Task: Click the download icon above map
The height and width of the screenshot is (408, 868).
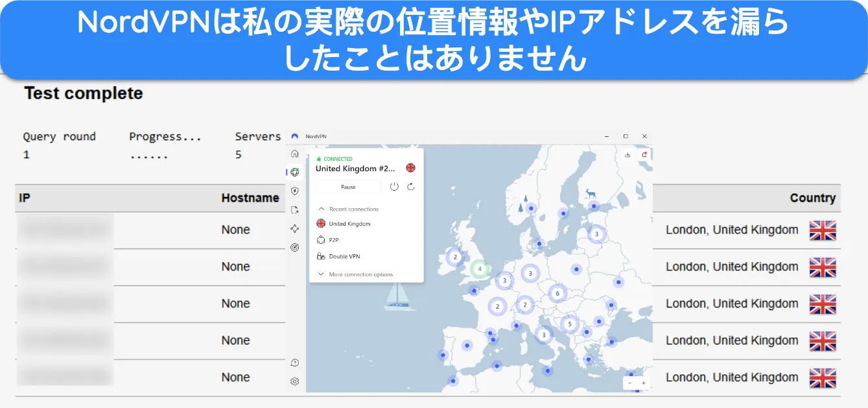Action: [628, 154]
